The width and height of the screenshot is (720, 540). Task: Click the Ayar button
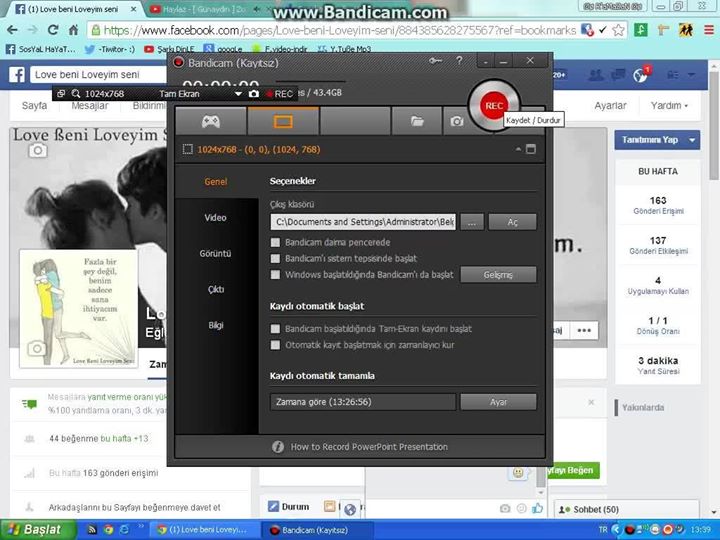pos(498,402)
